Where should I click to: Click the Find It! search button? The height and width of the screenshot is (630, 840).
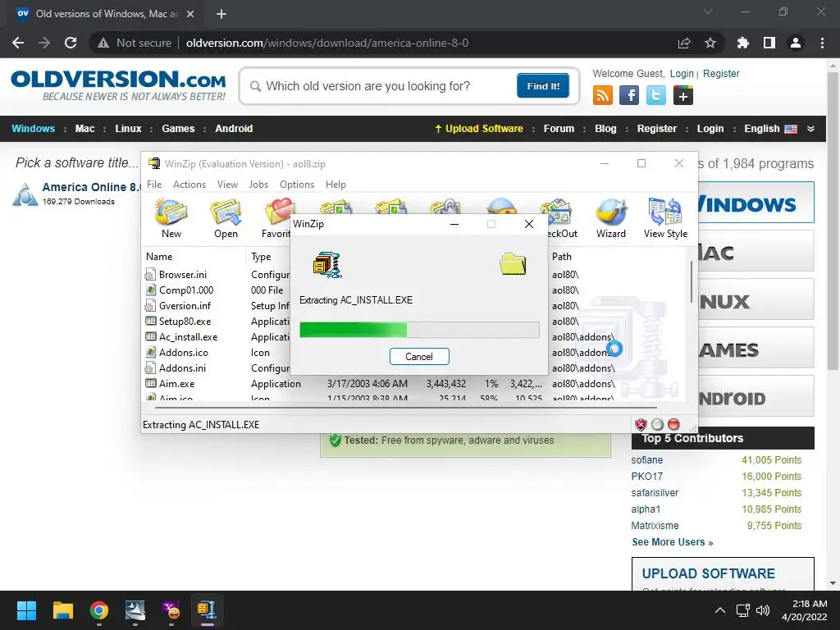click(x=543, y=85)
